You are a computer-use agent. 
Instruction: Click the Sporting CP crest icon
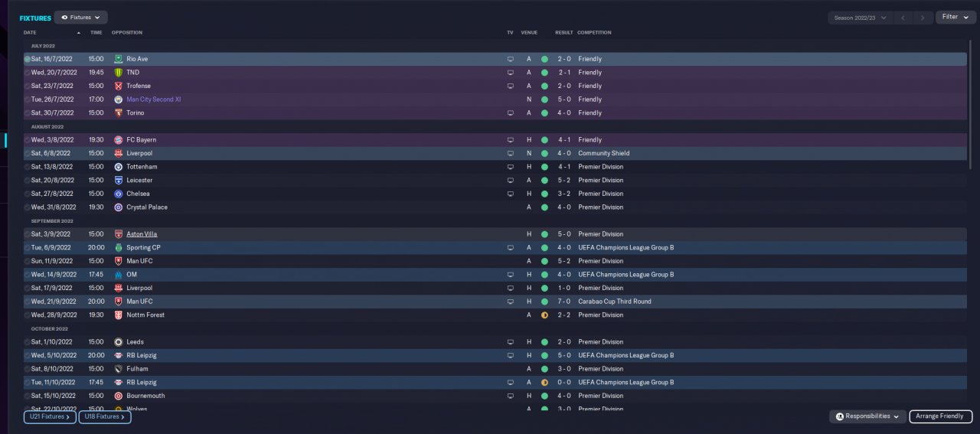(118, 248)
